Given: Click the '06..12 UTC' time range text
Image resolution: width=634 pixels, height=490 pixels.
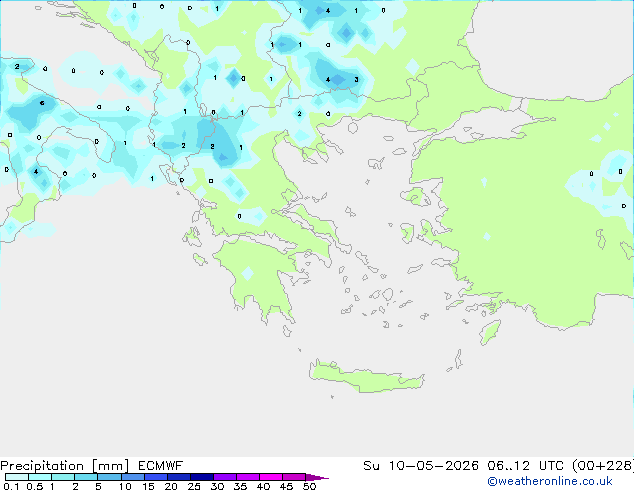Looking at the screenshot, I should point(525,466).
